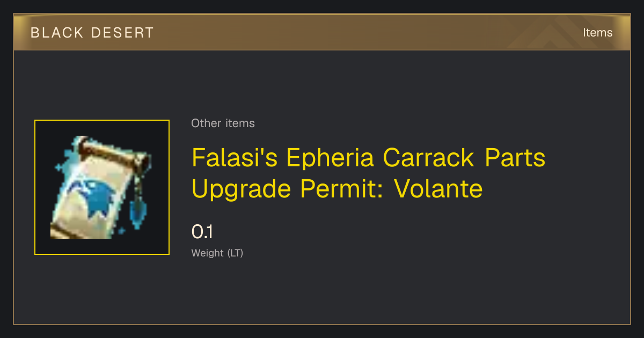The width and height of the screenshot is (644, 338).
Task: Select the Other items category label
Action: 223,123
